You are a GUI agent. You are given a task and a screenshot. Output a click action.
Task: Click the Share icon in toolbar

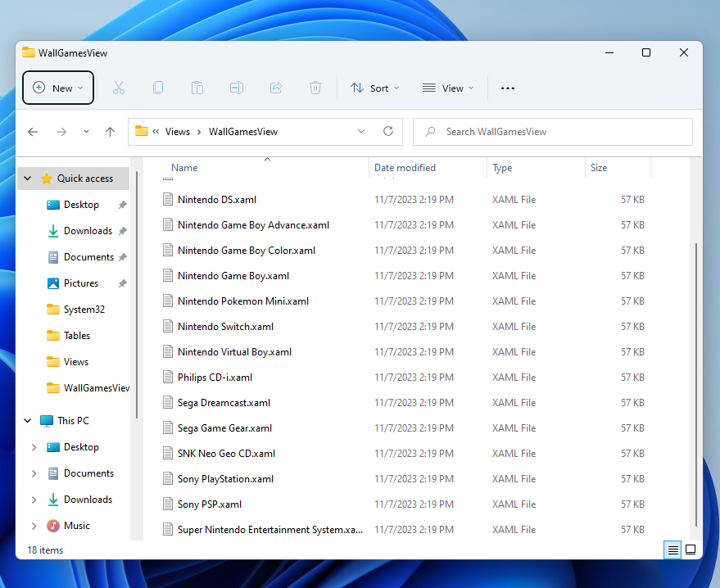pos(276,88)
